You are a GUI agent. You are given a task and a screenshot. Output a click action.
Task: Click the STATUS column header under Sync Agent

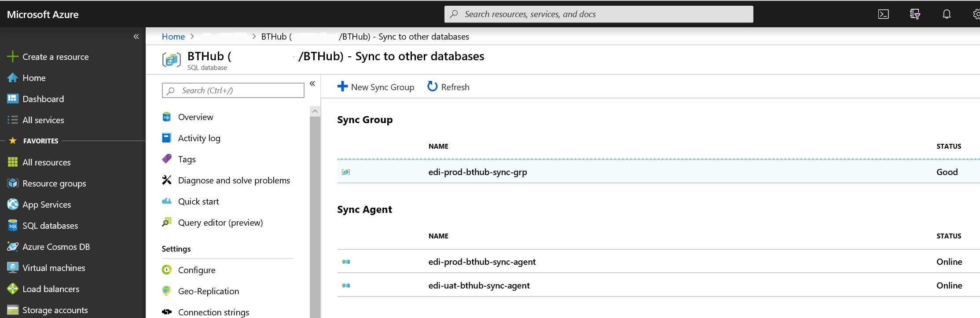click(949, 236)
